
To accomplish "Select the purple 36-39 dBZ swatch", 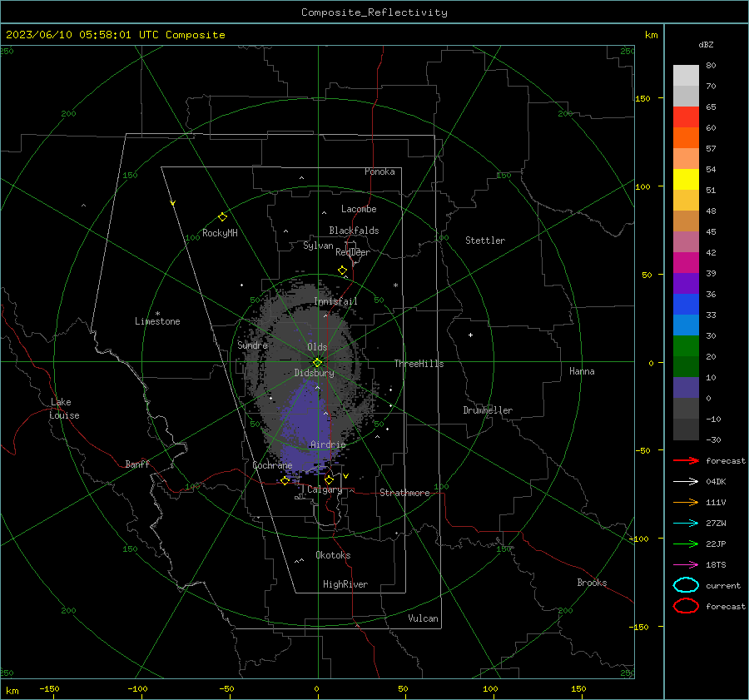I will coord(686,284).
